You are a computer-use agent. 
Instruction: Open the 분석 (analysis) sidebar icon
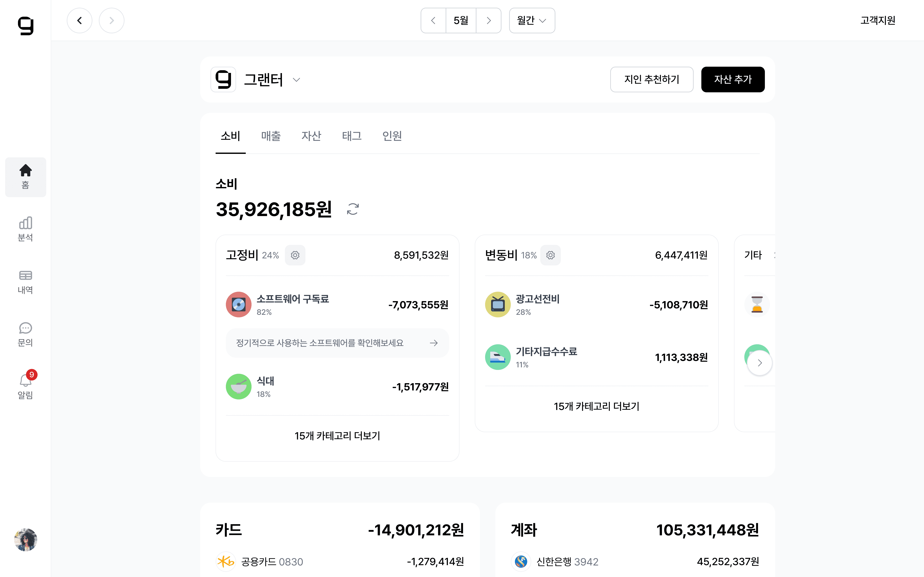tap(25, 229)
